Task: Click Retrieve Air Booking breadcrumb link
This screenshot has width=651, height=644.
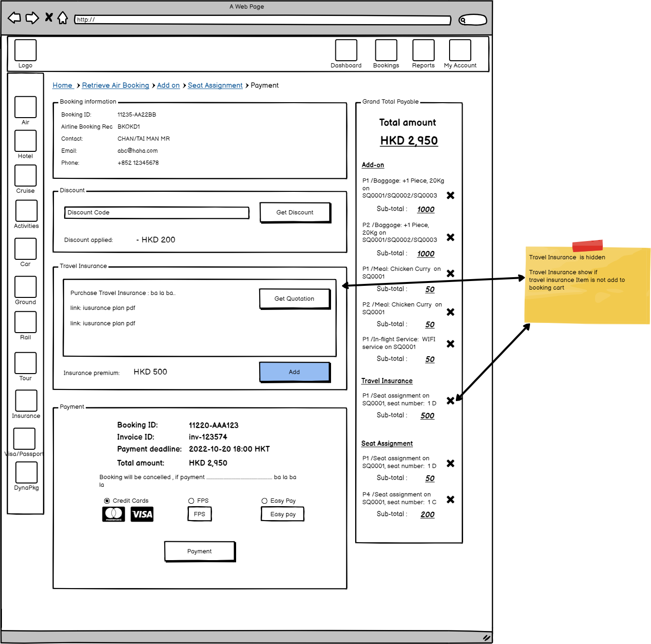Action: click(115, 85)
